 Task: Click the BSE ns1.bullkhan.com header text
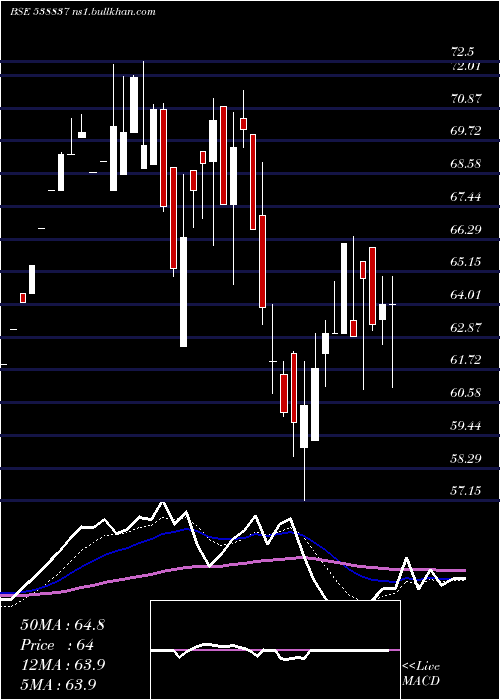pos(83,12)
